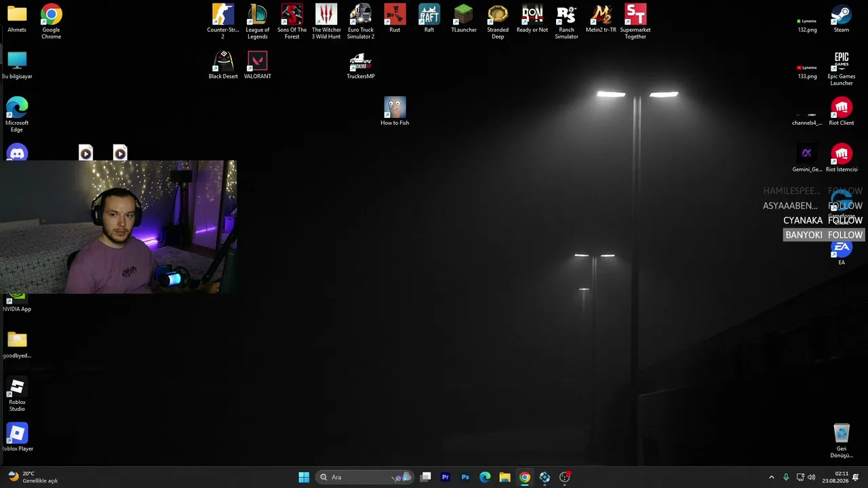
Task: Open network settings from the tray
Action: pyautogui.click(x=800, y=477)
